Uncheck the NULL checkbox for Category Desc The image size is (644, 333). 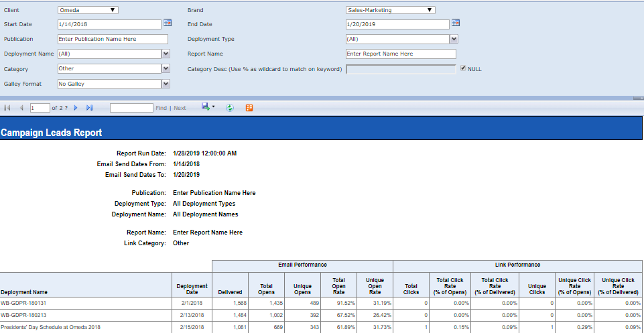(463, 69)
